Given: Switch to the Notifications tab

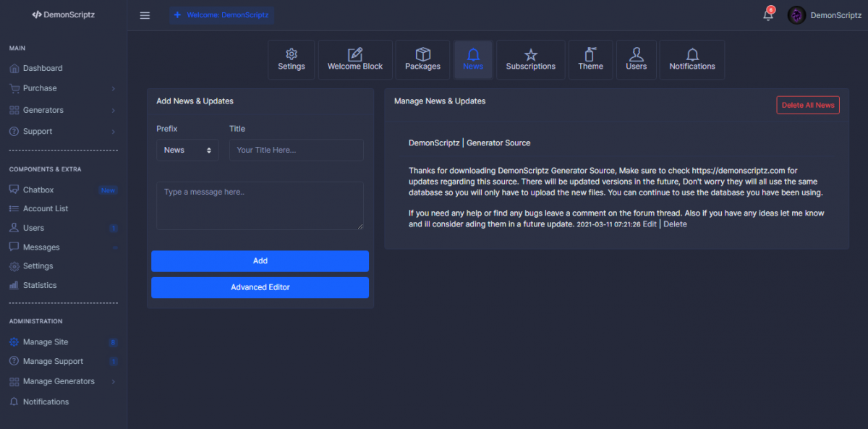Looking at the screenshot, I should click(x=692, y=59).
